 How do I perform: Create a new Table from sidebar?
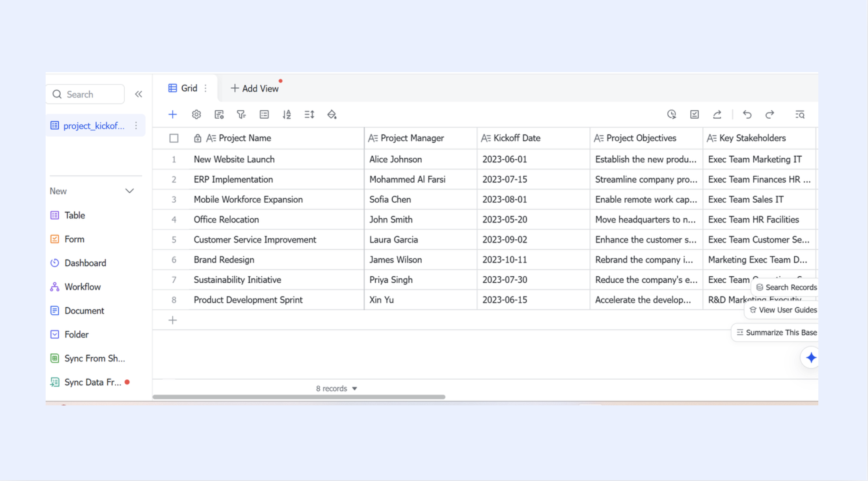pyautogui.click(x=67, y=215)
